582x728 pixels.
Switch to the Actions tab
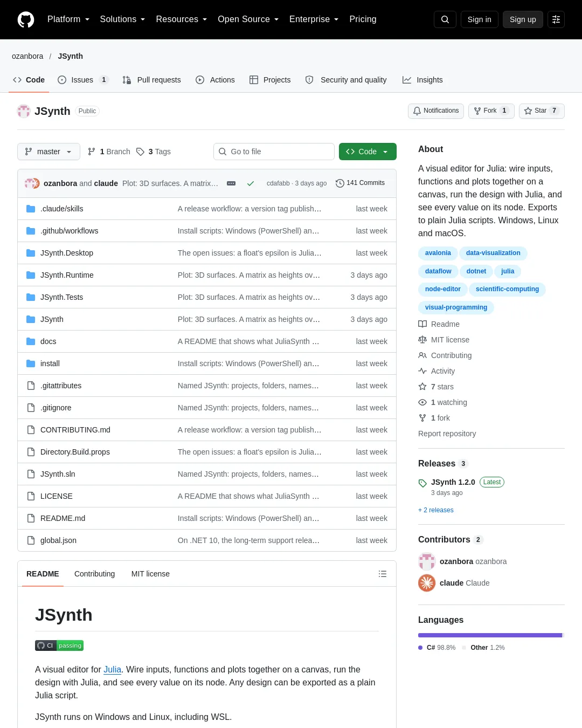pyautogui.click(x=215, y=80)
